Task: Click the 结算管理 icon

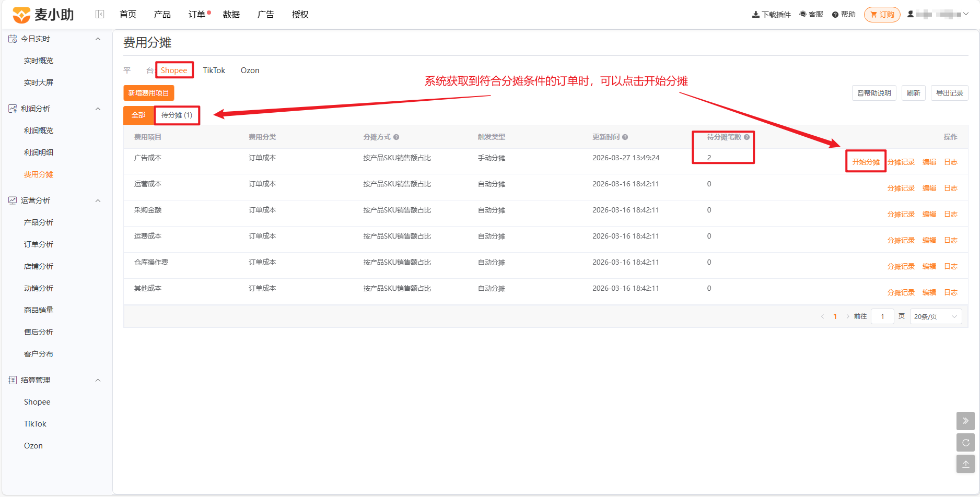Action: pos(13,380)
